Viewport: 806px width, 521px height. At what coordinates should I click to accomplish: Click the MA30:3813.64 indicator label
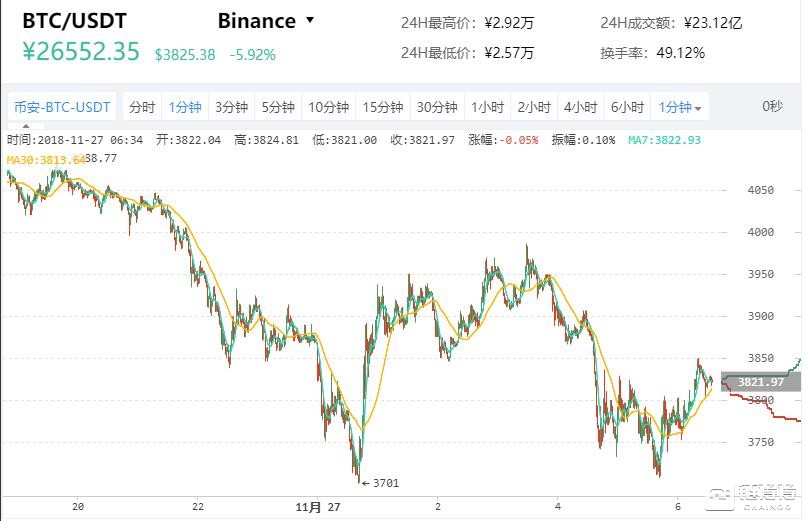pos(46,160)
